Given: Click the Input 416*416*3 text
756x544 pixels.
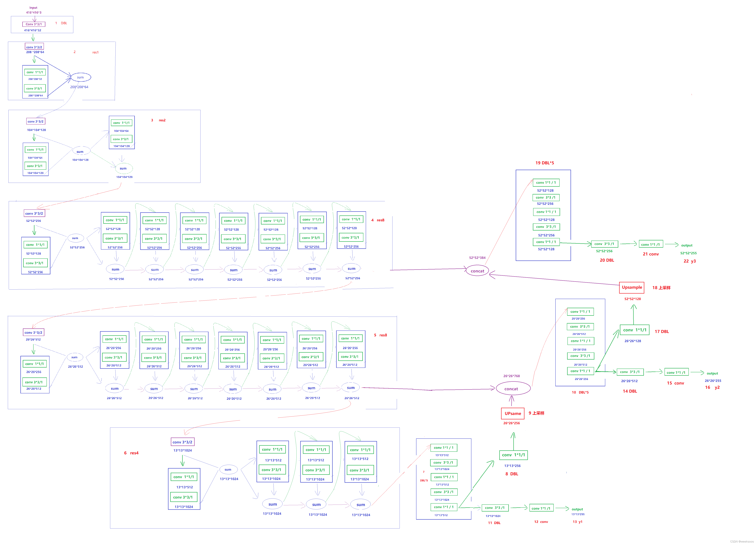Looking at the screenshot, I should 34,10.
